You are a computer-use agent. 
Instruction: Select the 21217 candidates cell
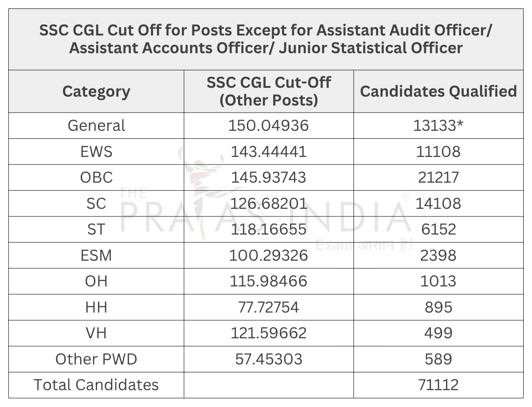[x=438, y=177]
